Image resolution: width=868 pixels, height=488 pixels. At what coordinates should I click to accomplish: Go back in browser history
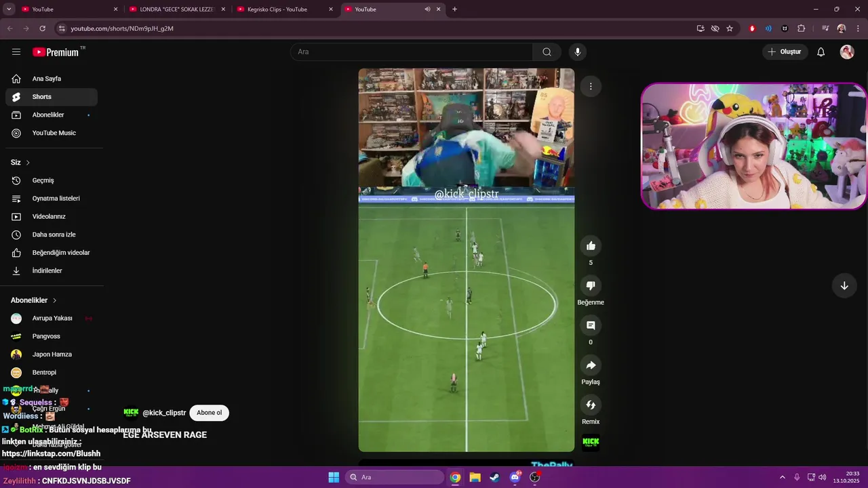(x=10, y=28)
